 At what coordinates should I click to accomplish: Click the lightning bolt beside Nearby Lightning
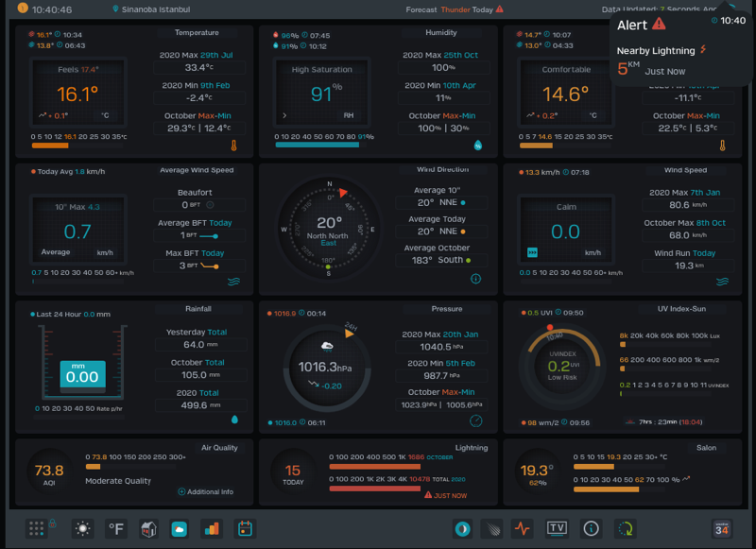(703, 49)
